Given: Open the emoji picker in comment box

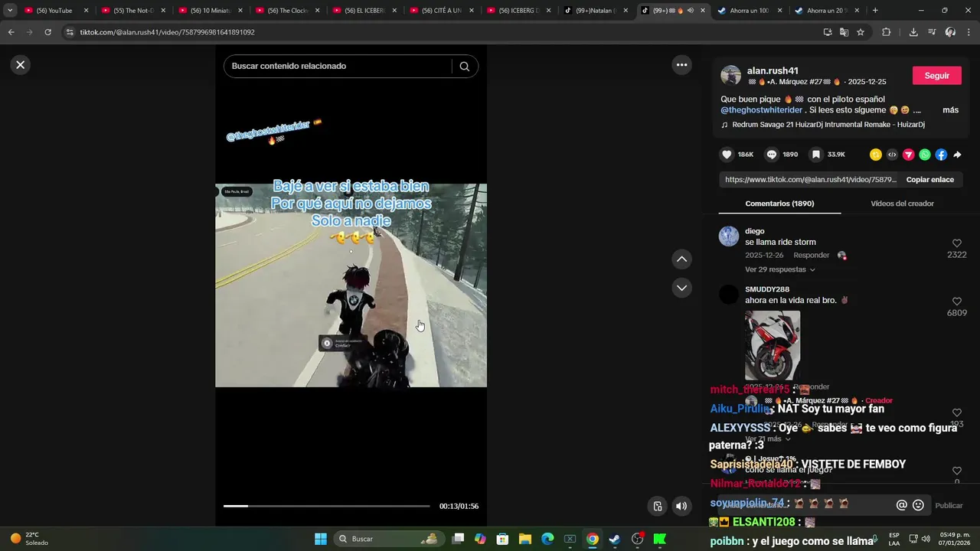Looking at the screenshot, I should click(x=918, y=505).
